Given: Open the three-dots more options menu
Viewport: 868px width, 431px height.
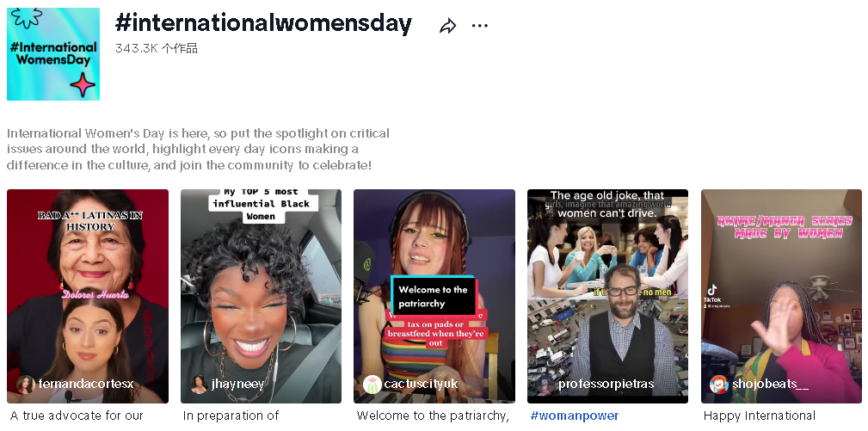Looking at the screenshot, I should (479, 26).
